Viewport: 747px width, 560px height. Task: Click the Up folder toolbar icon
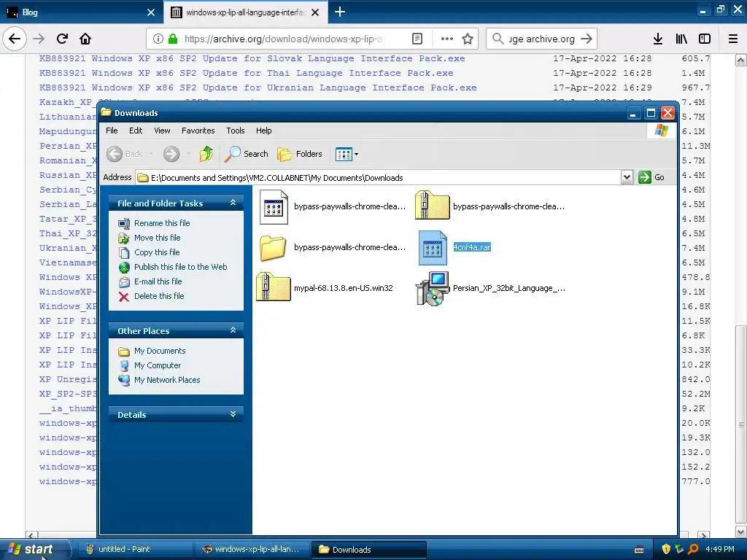click(206, 154)
